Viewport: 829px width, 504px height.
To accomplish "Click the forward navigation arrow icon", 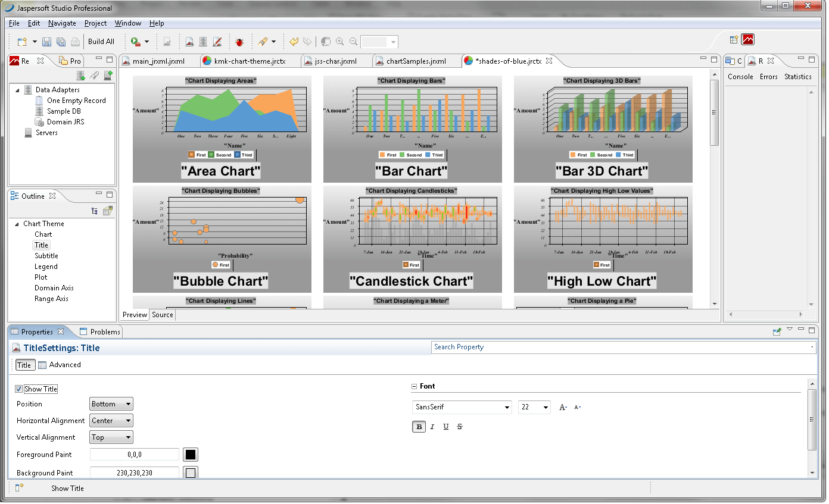I will point(307,42).
